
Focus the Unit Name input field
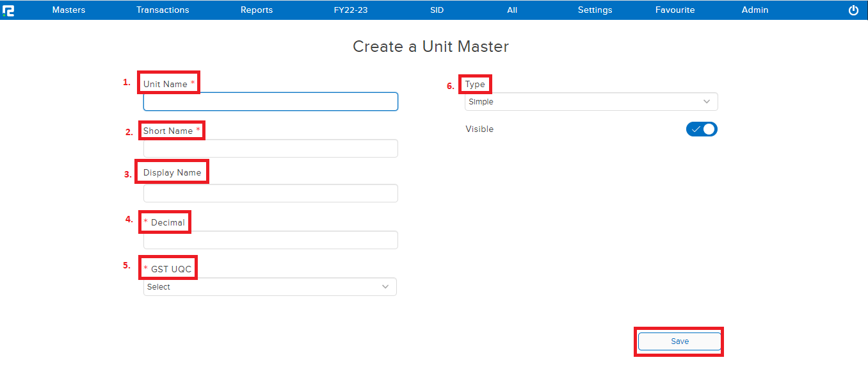(x=270, y=102)
